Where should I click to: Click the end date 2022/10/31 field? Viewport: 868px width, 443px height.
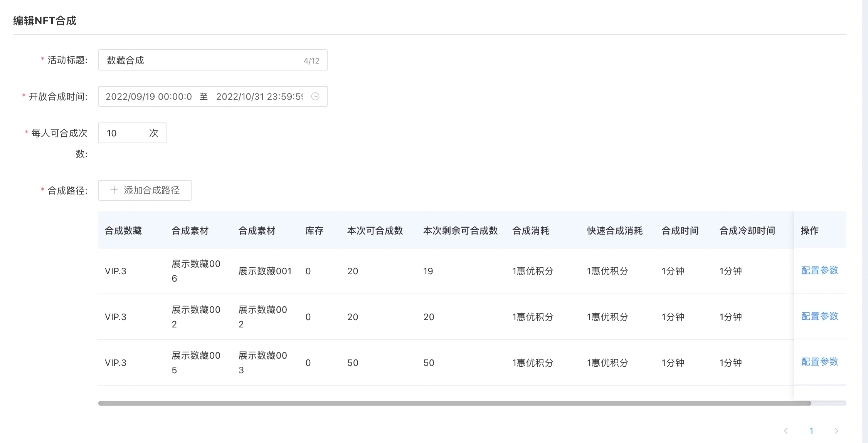pos(259,96)
